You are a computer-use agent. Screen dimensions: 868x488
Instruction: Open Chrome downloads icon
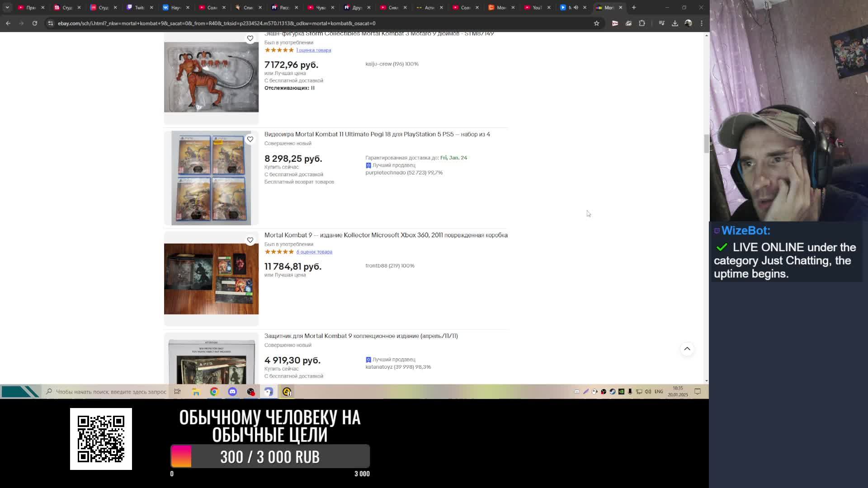pyautogui.click(x=675, y=23)
